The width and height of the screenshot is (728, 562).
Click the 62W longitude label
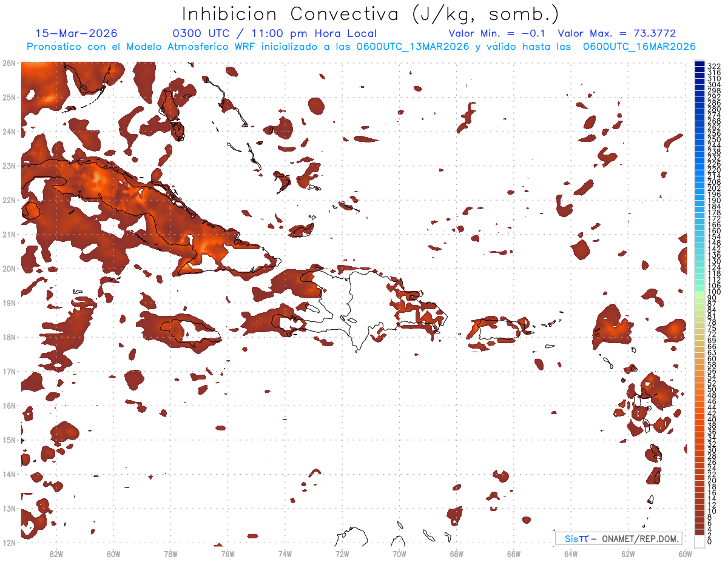(x=628, y=553)
